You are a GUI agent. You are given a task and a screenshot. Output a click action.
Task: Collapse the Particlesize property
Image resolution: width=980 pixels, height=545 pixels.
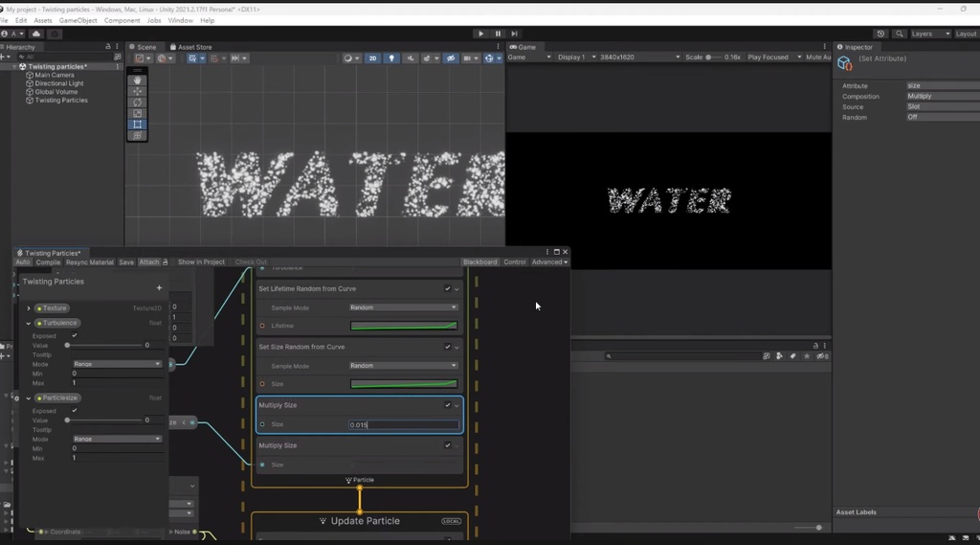coord(29,398)
